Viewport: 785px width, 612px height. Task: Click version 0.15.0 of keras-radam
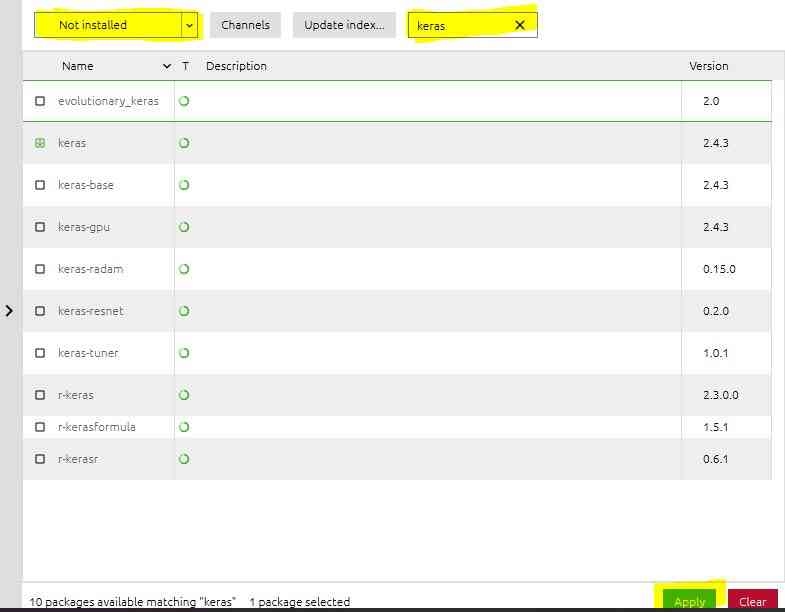pyautogui.click(x=719, y=269)
